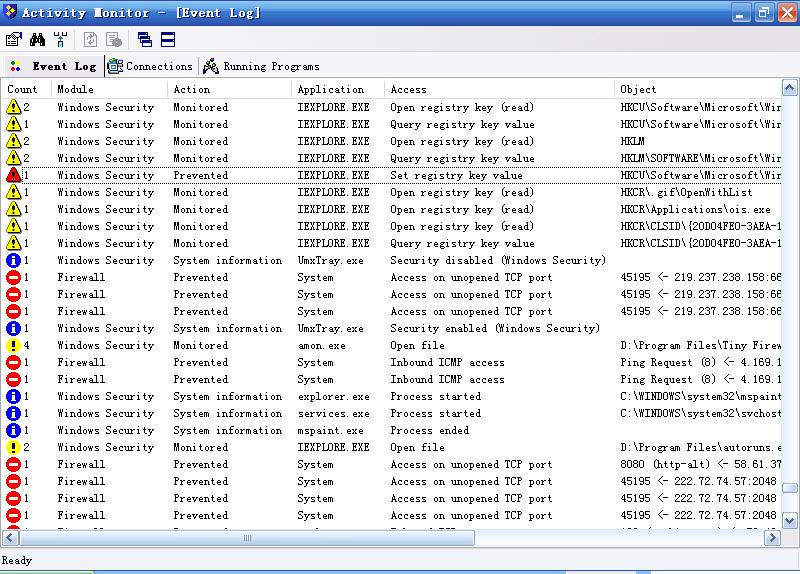Select 'Set registry key value' access cell
This screenshot has height=574, width=800.
coord(456,176)
